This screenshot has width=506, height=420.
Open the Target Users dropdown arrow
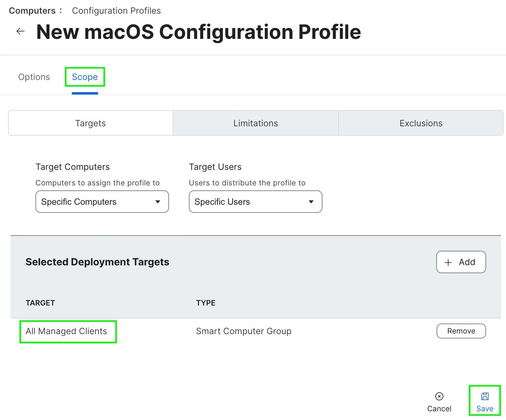click(x=311, y=202)
